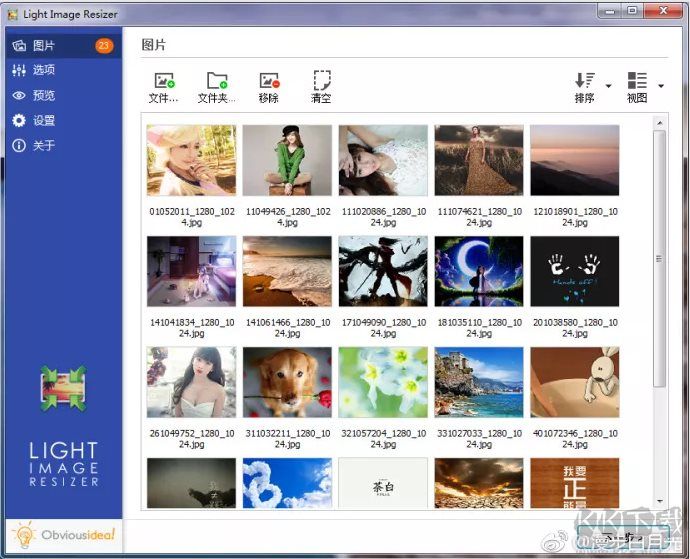Image resolution: width=690 pixels, height=559 pixels.
Task: Click the clear list icon
Action: [321, 82]
